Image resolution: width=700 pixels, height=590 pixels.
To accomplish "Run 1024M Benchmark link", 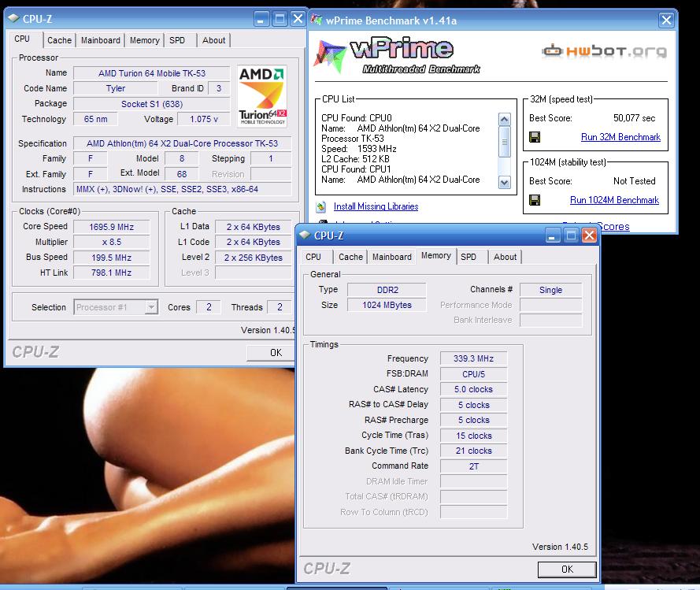I will pos(614,200).
